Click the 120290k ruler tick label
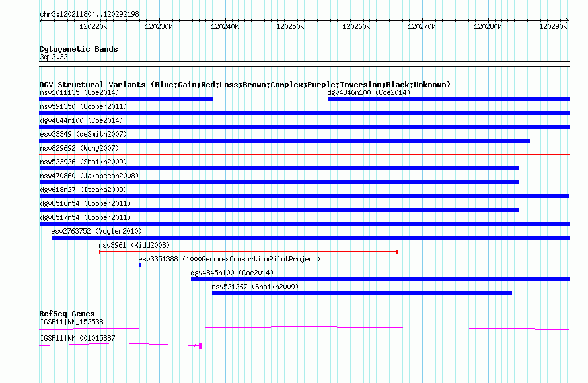This screenshot has width=588, height=383. click(x=553, y=26)
